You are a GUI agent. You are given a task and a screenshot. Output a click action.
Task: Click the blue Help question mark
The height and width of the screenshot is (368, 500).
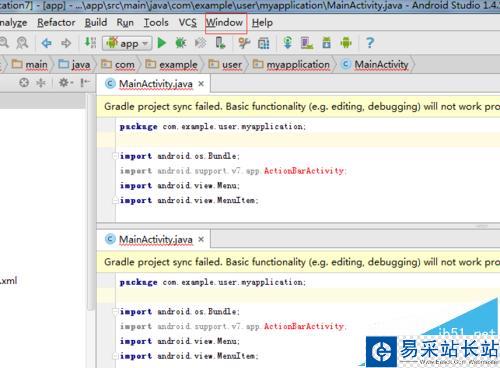[x=370, y=43]
